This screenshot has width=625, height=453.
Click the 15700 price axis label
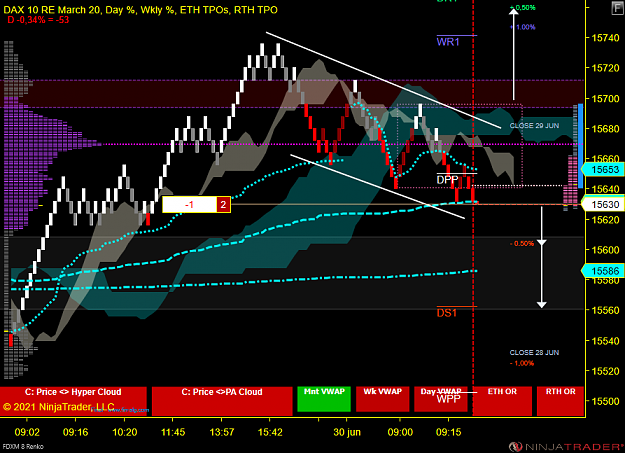605,98
